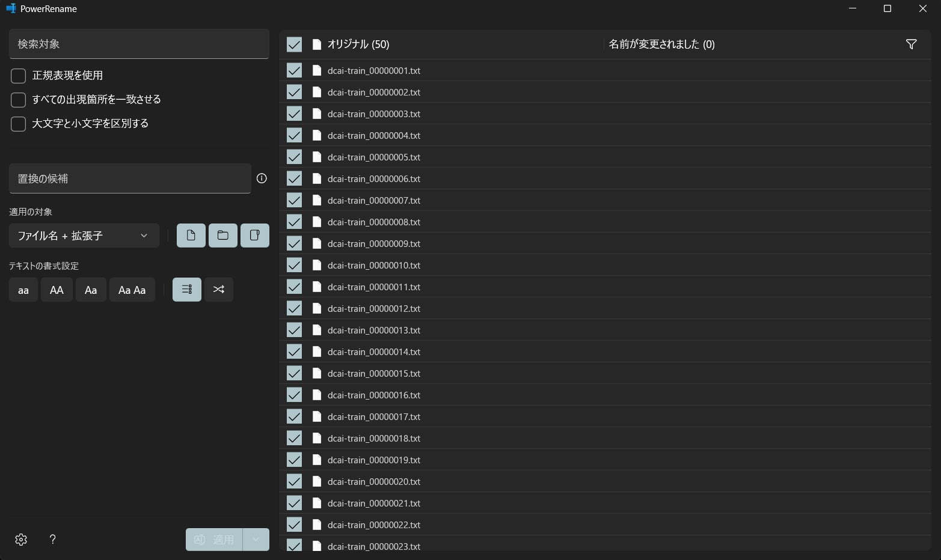The height and width of the screenshot is (560, 941).
Task: Click file icon of dcai-train_00000014.txt
Action: 317,352
